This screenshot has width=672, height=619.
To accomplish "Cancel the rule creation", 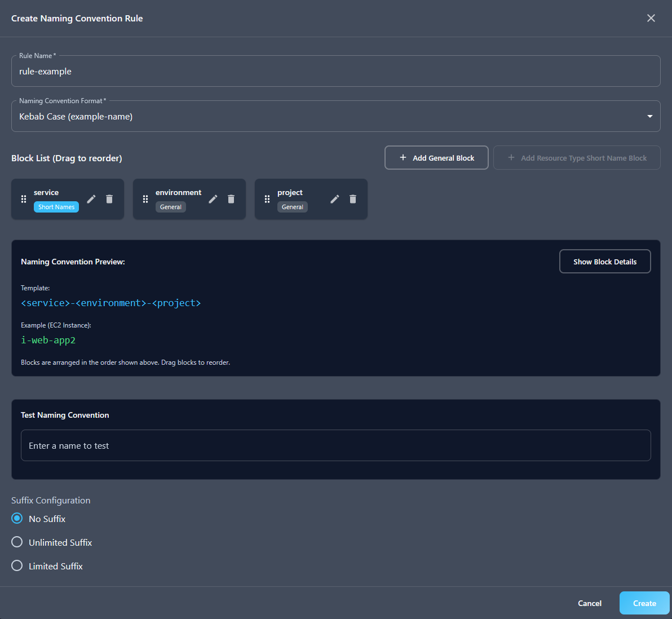I will pyautogui.click(x=590, y=603).
